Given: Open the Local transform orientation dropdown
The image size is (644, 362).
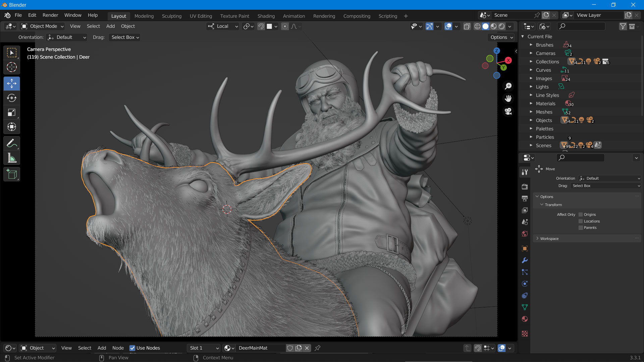Looking at the screenshot, I should (223, 26).
